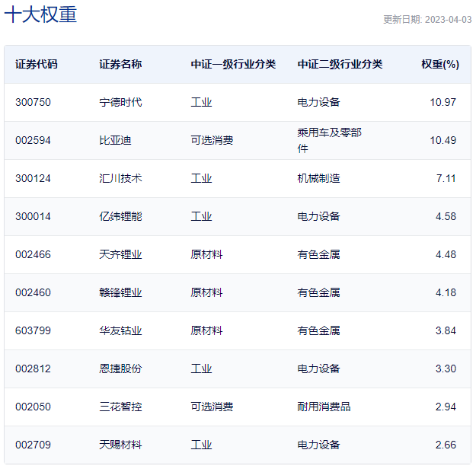This screenshot has width=476, height=469.
Task: Select security code 002460
Action: tap(33, 293)
